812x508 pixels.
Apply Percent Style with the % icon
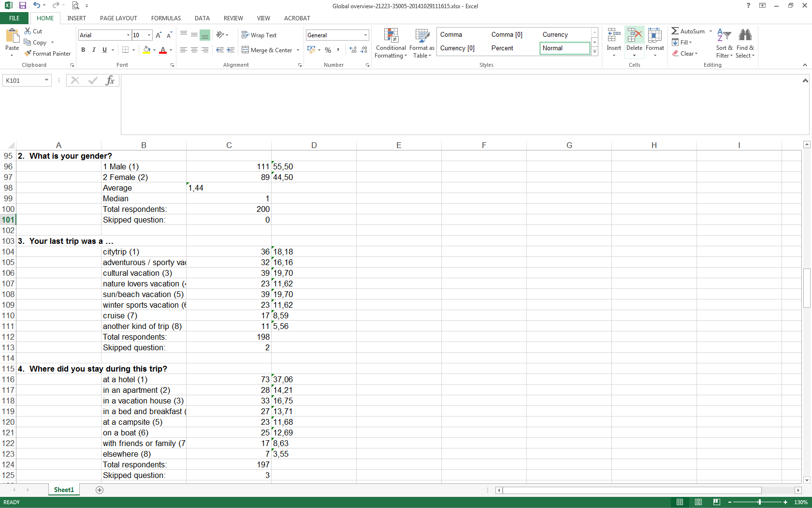[328, 50]
